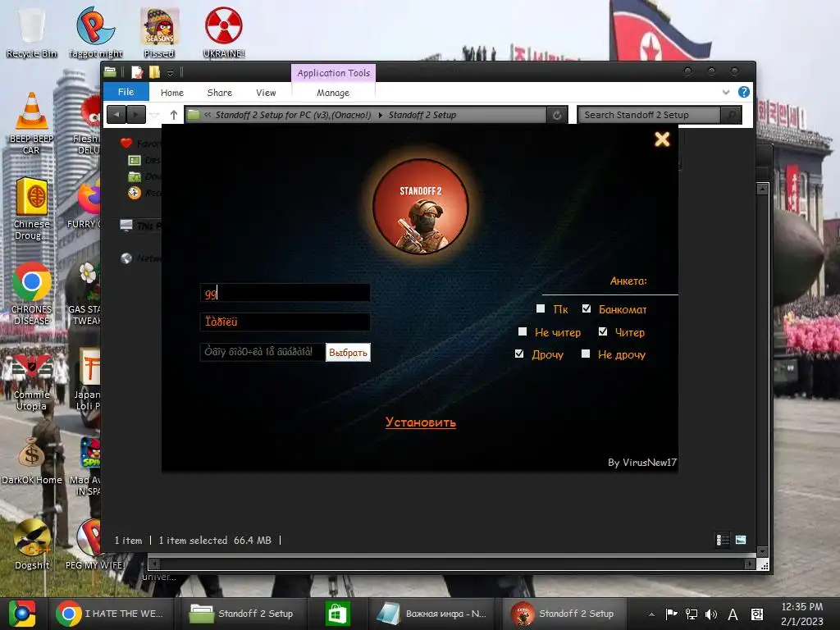
Task: Open the Share ribbon tab
Action: tap(220, 93)
